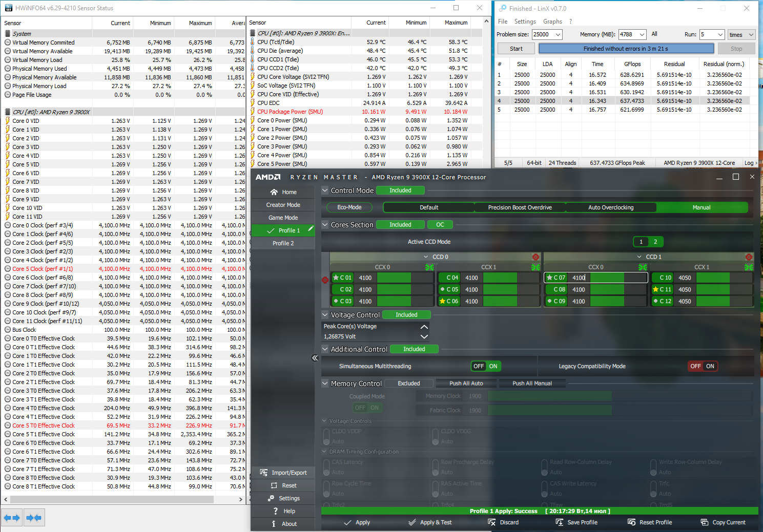Click green link icon of CCD 1 CCX 0
The image size is (763, 532).
pyautogui.click(x=643, y=267)
